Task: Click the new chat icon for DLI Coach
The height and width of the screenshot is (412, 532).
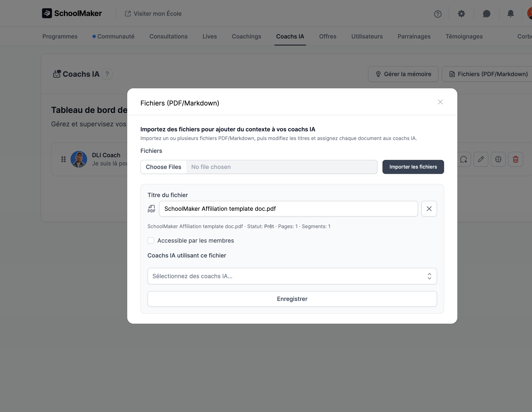Action: point(463,159)
